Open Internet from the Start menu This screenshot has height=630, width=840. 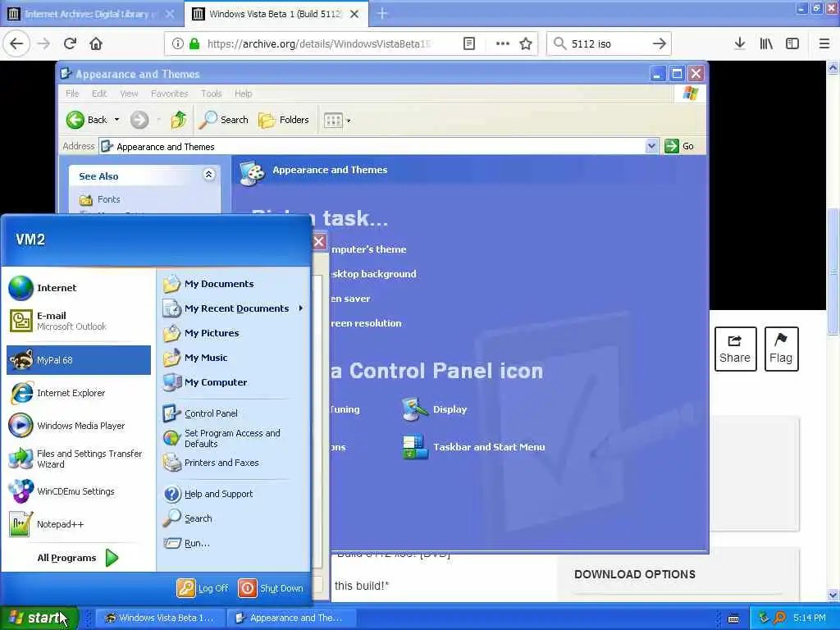pyautogui.click(x=79, y=288)
